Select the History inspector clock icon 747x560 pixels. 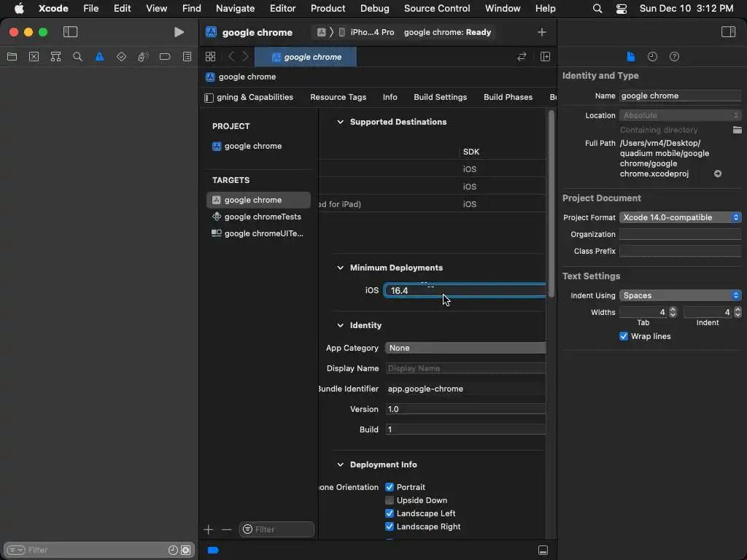click(652, 57)
